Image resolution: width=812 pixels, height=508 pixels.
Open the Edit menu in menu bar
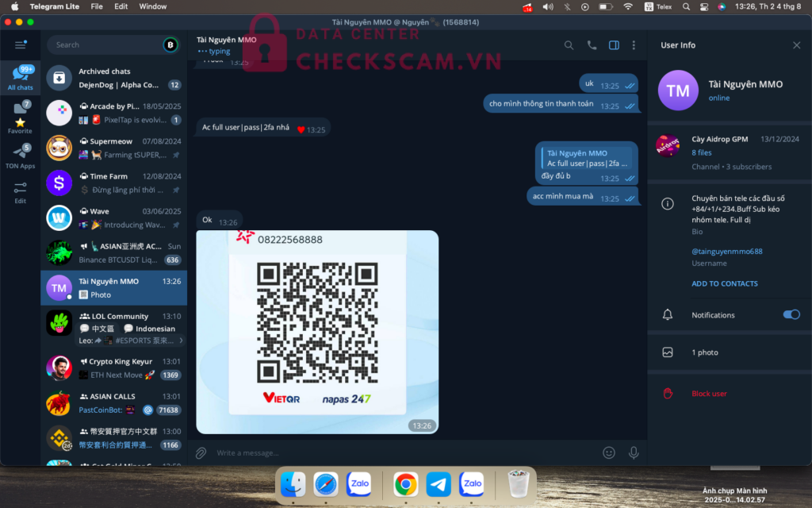[x=121, y=6]
